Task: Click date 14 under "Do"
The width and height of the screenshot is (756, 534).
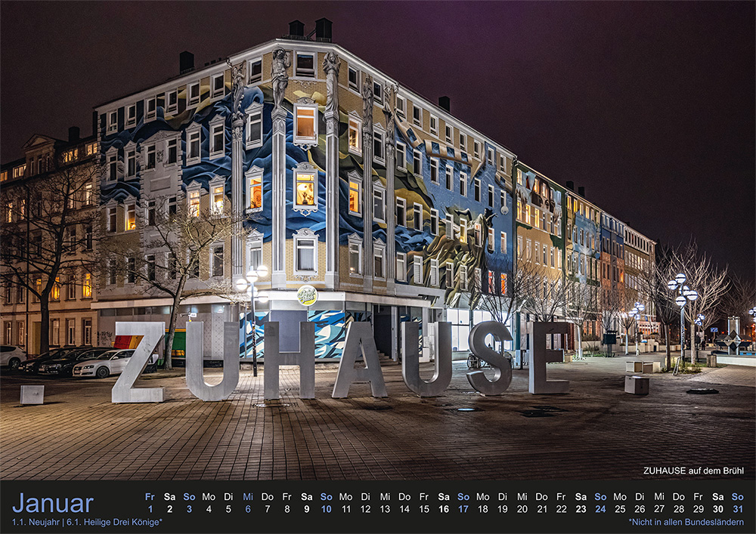Action: click(404, 509)
